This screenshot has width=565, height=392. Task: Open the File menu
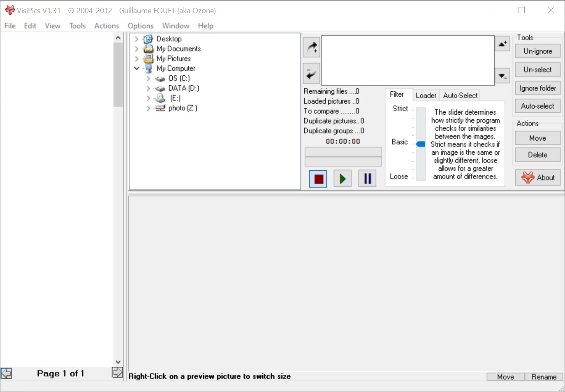point(10,26)
